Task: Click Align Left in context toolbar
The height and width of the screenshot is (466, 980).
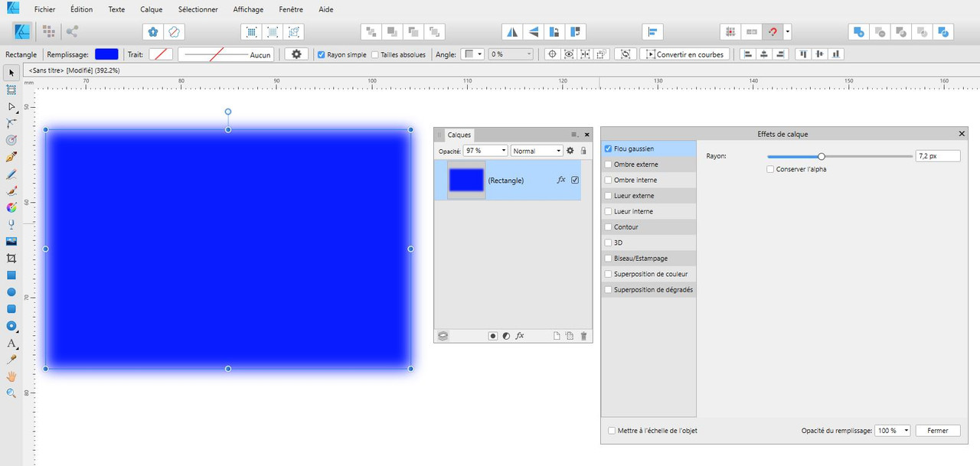Action: 746,54
